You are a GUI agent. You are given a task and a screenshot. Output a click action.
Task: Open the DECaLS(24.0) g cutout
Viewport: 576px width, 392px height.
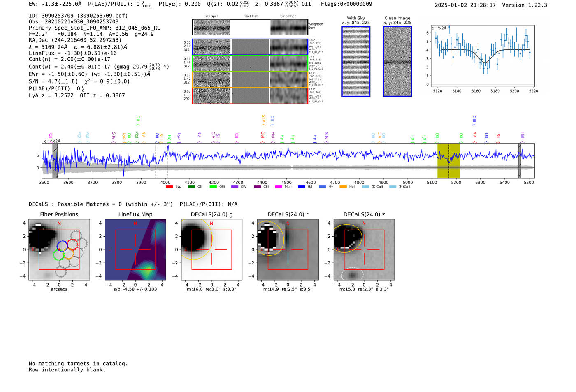[x=212, y=249]
